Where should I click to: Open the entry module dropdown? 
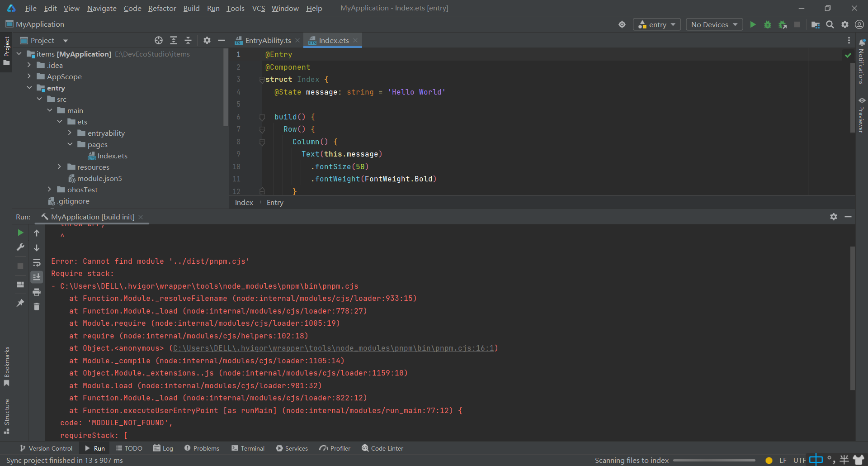coord(657,24)
